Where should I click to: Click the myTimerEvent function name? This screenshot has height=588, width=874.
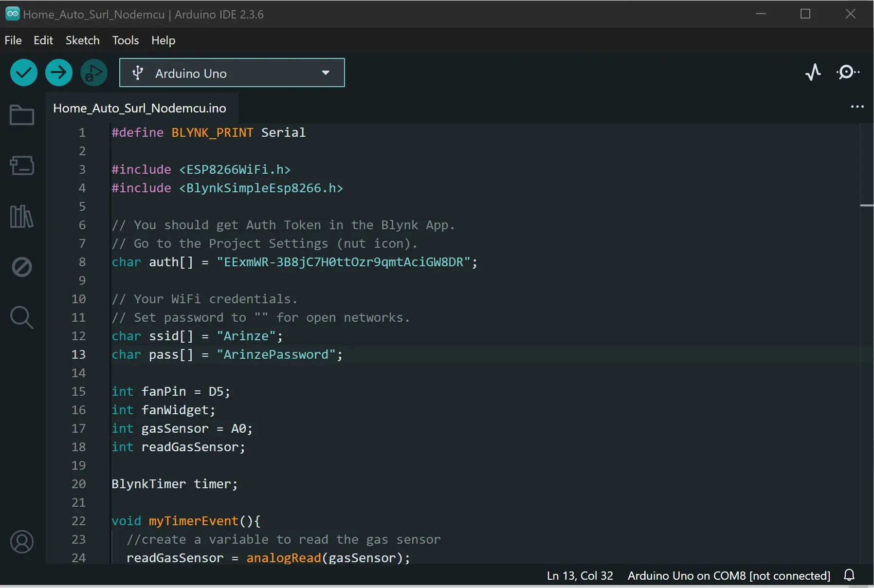[194, 521]
